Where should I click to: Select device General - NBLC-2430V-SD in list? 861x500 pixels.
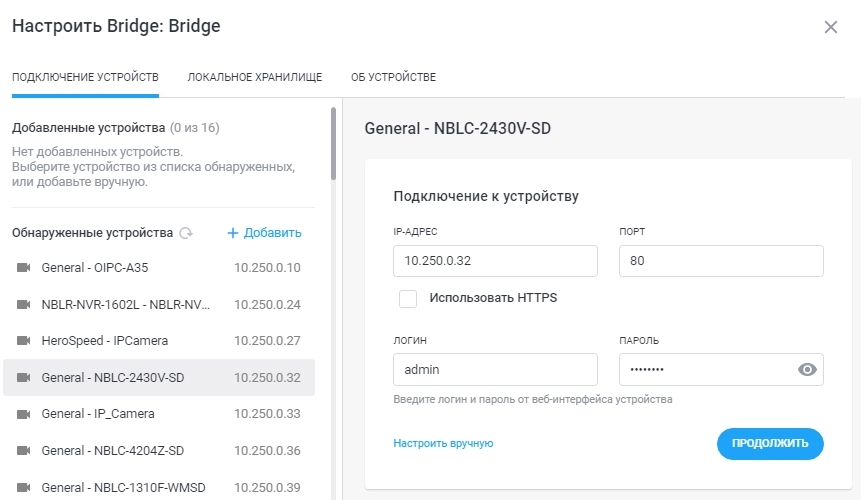159,377
